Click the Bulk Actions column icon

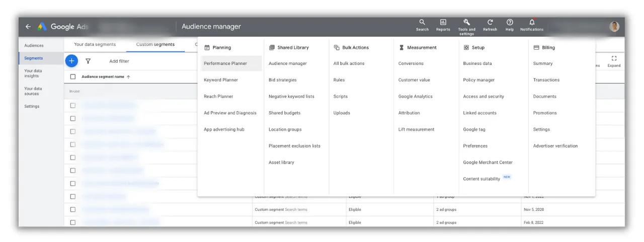click(x=337, y=47)
